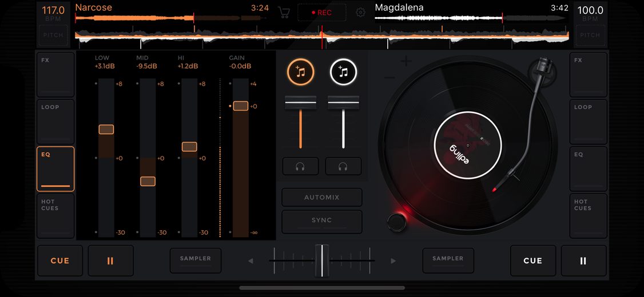The height and width of the screenshot is (297, 644).
Task: Click the MID EQ slider handle
Action: click(x=148, y=181)
